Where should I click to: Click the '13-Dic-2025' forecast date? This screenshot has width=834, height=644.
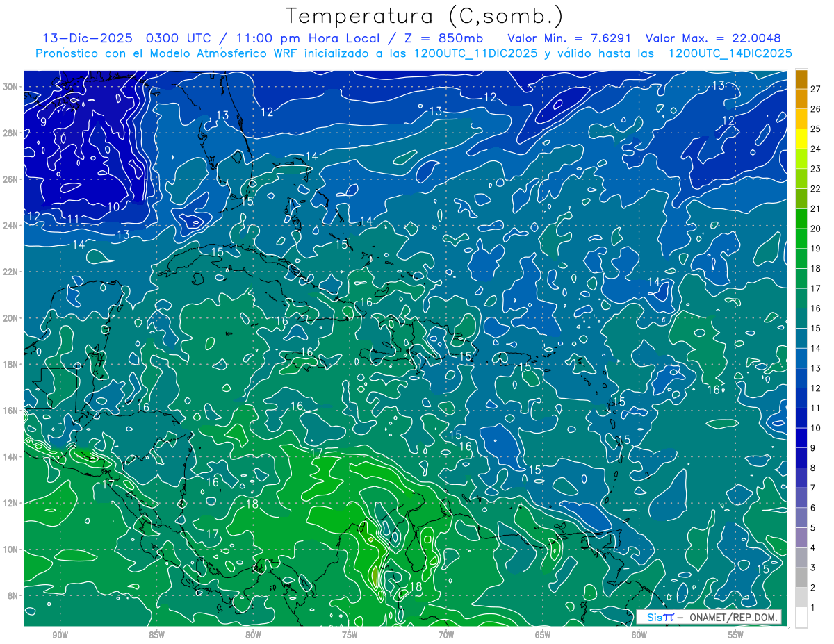click(88, 38)
